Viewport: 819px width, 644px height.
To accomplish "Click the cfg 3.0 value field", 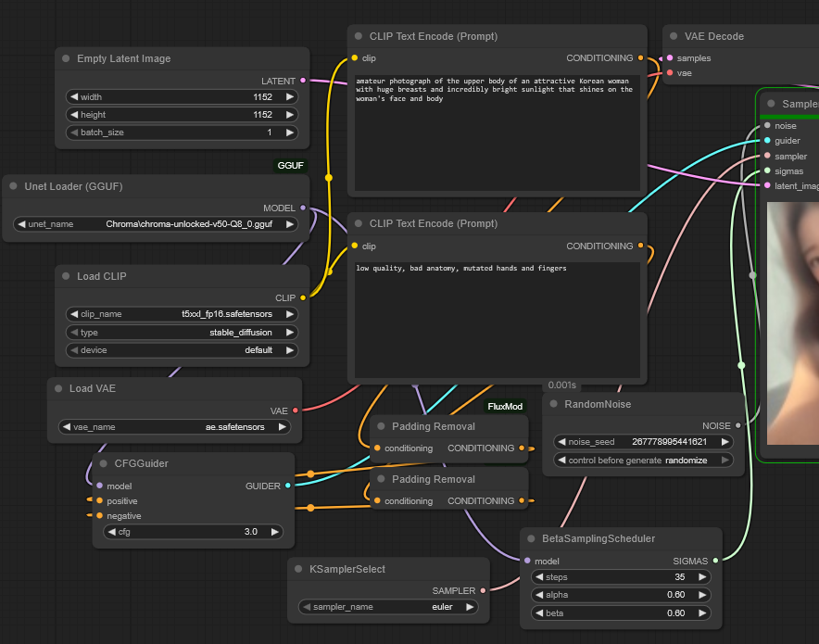I will (x=194, y=532).
